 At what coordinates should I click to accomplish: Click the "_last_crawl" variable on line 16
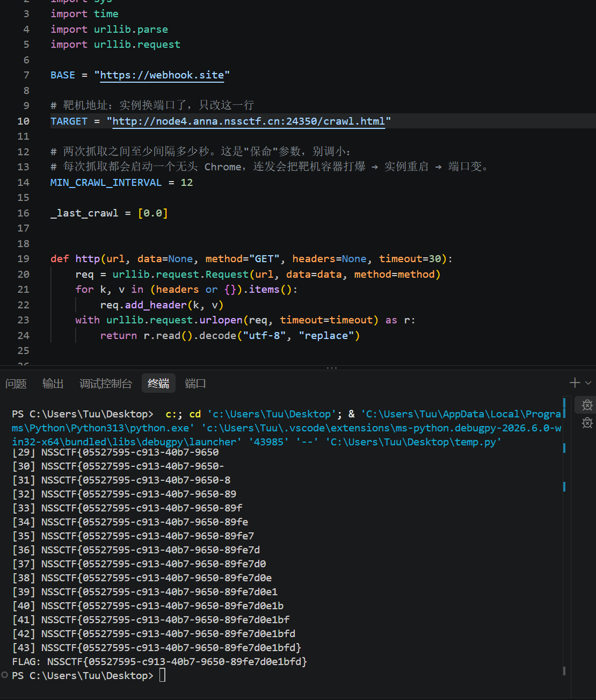[84, 213]
